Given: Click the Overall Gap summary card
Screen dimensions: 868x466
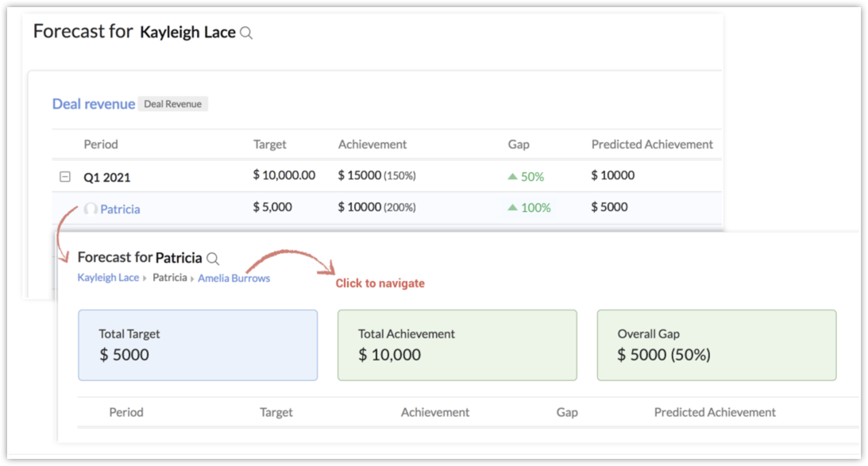Looking at the screenshot, I should (x=716, y=345).
